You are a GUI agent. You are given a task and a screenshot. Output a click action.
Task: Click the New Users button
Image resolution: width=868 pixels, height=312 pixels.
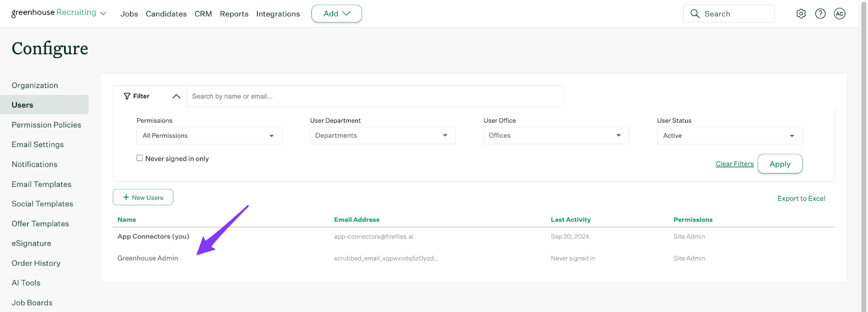pos(143,198)
